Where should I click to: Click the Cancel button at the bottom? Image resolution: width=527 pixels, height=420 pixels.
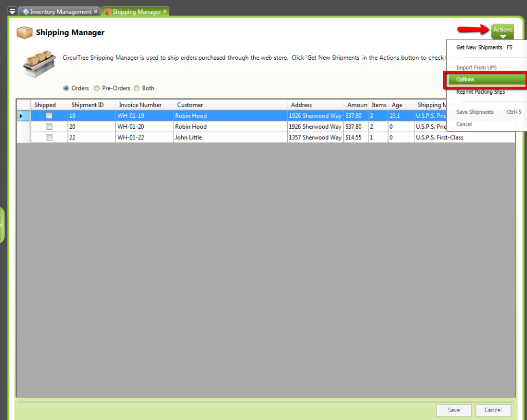tap(493, 410)
